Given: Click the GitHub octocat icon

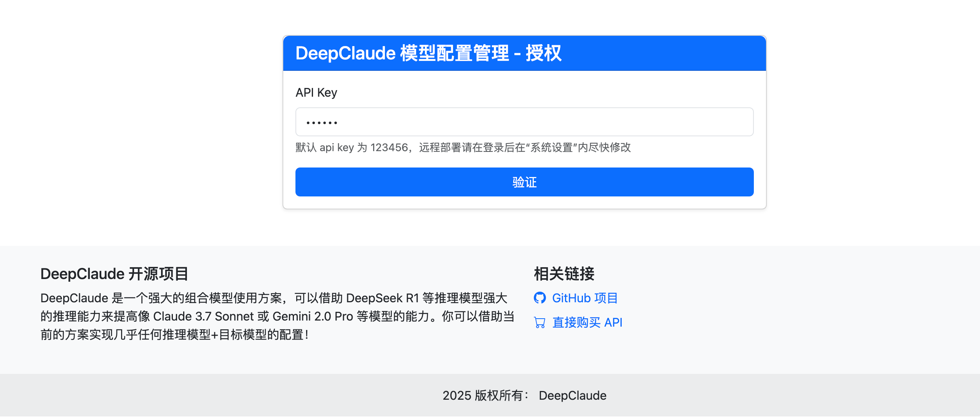Looking at the screenshot, I should tap(539, 298).
